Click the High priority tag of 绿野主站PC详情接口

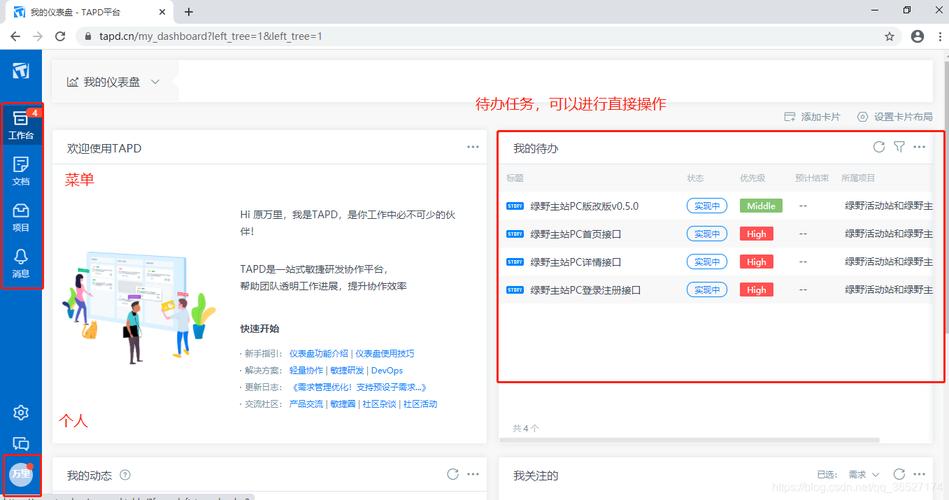pos(757,262)
